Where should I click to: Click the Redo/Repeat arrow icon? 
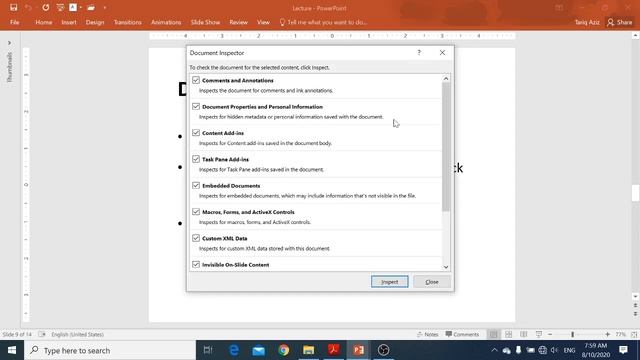tap(45, 7)
